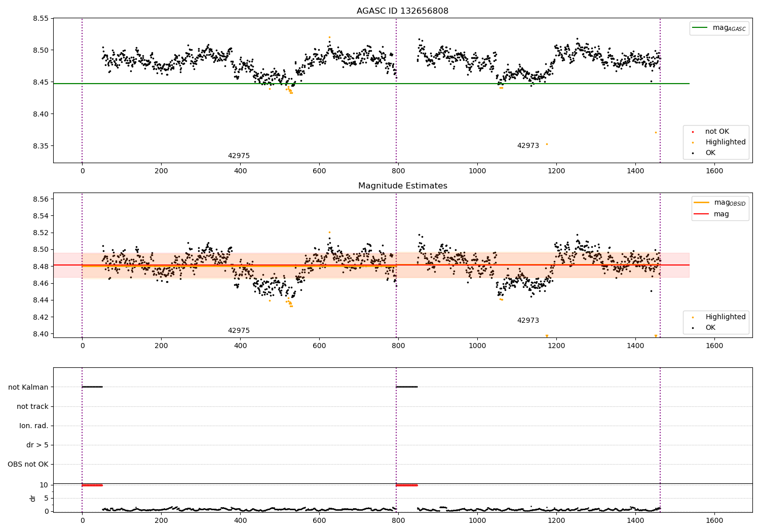Click the "dr > 5" row label
This screenshot has width=760, height=532.
(37, 445)
